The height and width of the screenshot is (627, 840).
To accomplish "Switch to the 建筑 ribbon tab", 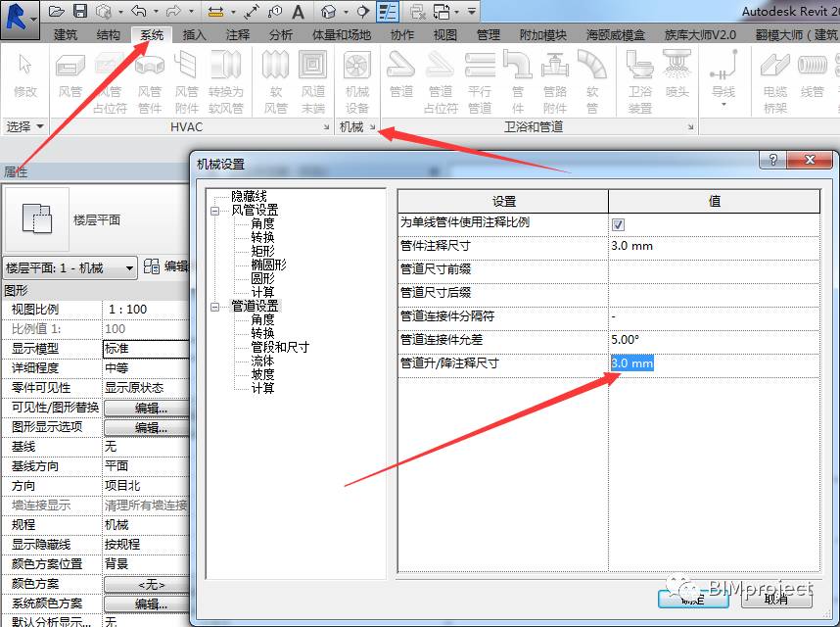I will (66, 35).
